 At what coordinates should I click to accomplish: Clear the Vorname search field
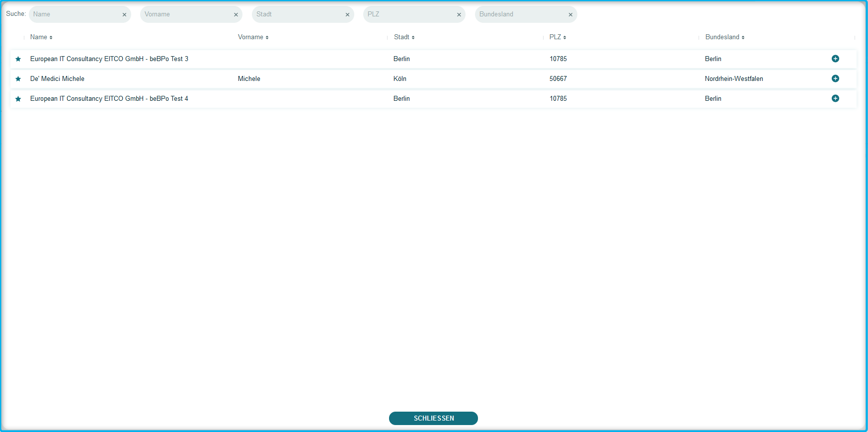236,15
